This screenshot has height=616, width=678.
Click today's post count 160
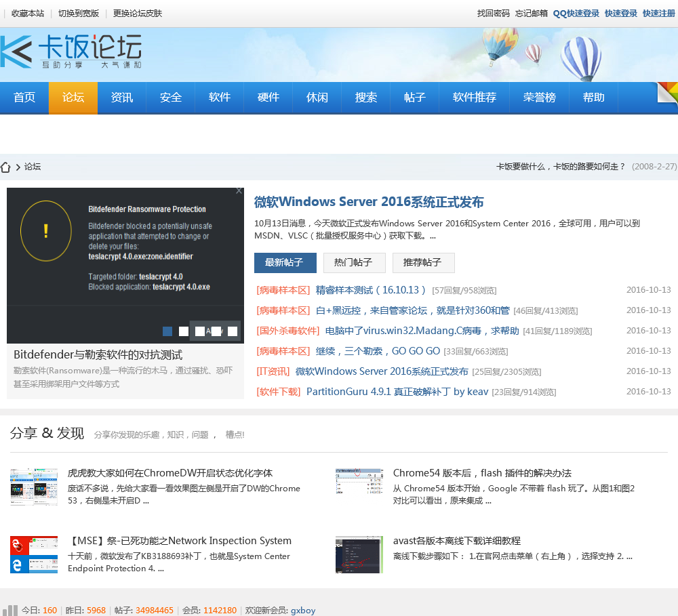coord(49,611)
